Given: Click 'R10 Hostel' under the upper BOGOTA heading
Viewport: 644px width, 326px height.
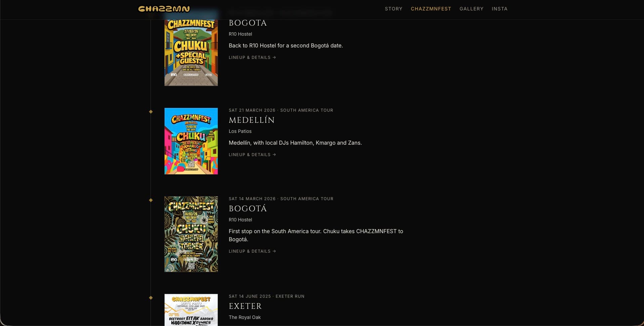Looking at the screenshot, I should tap(240, 34).
